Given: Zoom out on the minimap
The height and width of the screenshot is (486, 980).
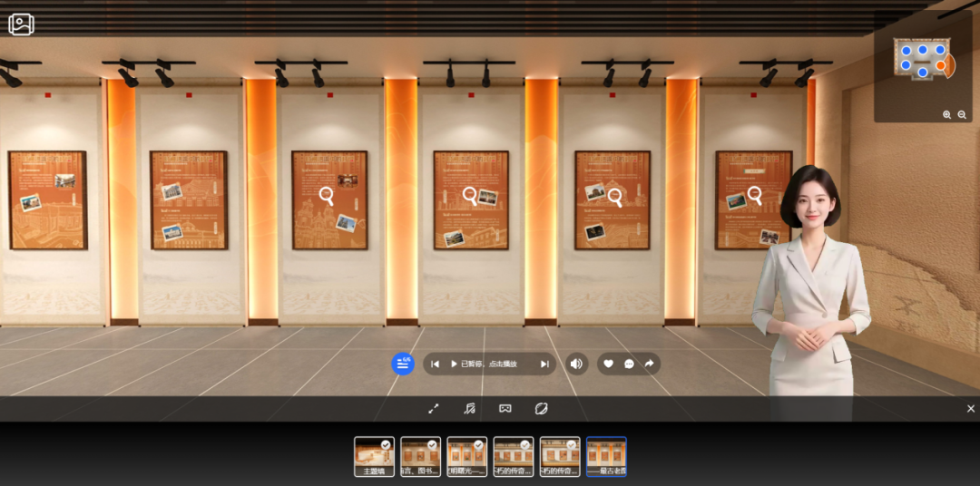Looking at the screenshot, I should [962, 115].
